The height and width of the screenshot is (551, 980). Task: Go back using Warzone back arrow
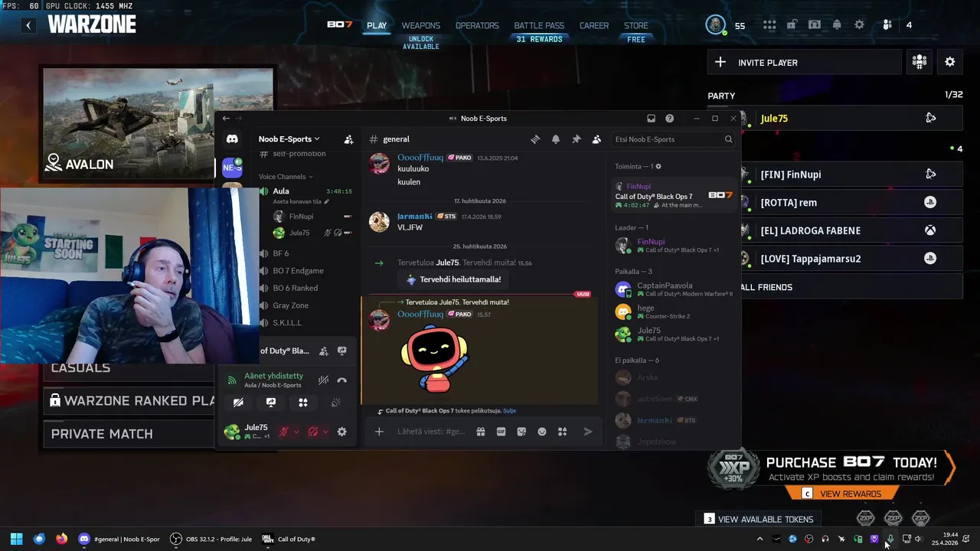(28, 25)
